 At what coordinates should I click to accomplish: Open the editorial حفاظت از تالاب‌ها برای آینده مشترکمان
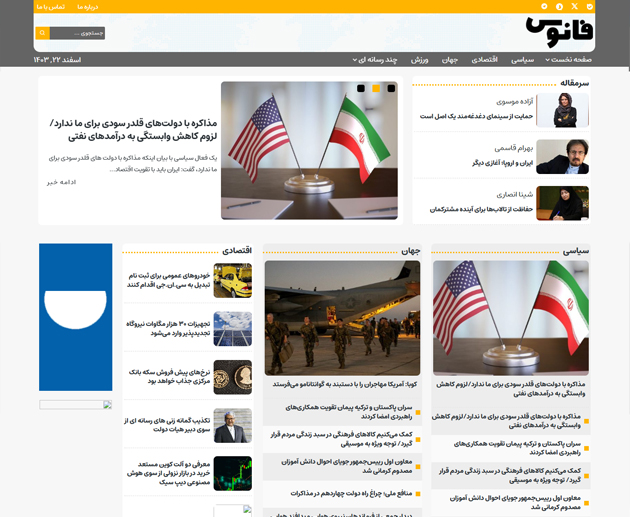click(481, 209)
